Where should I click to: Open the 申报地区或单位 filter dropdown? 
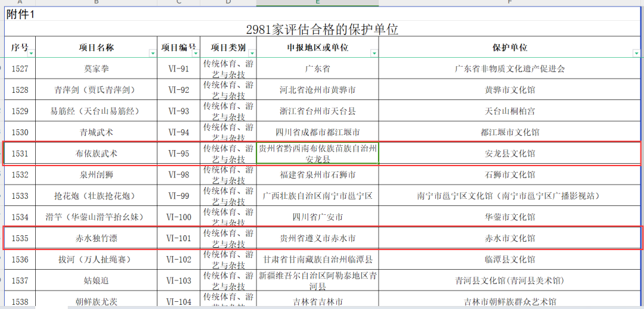[373, 54]
